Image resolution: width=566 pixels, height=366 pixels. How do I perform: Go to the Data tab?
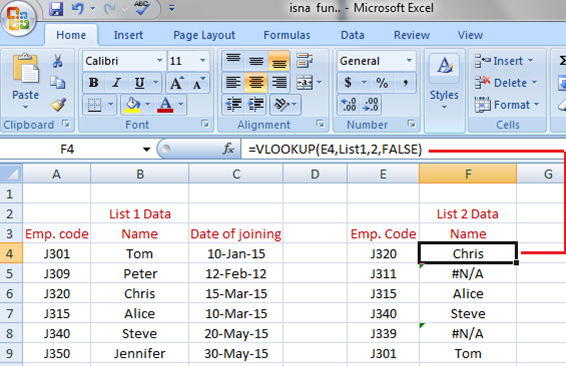point(352,35)
